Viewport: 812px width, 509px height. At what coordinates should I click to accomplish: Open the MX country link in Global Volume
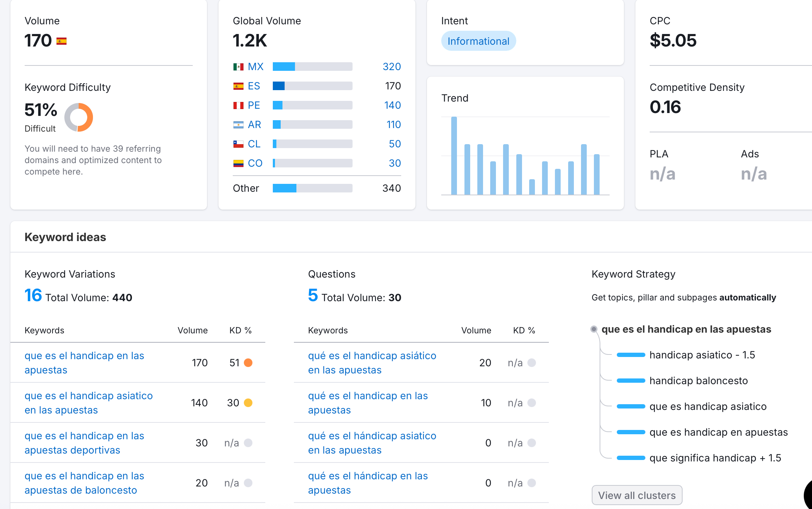(255, 67)
